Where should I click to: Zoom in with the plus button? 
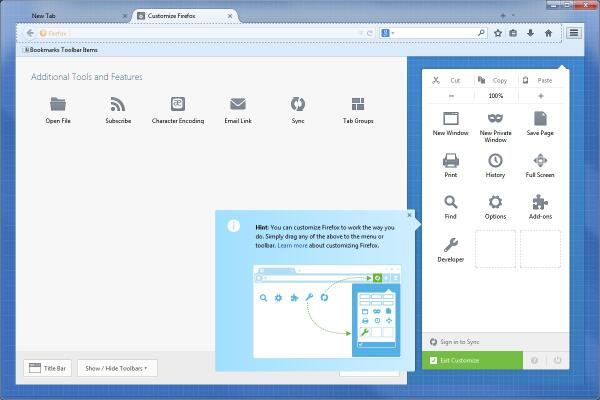[541, 96]
